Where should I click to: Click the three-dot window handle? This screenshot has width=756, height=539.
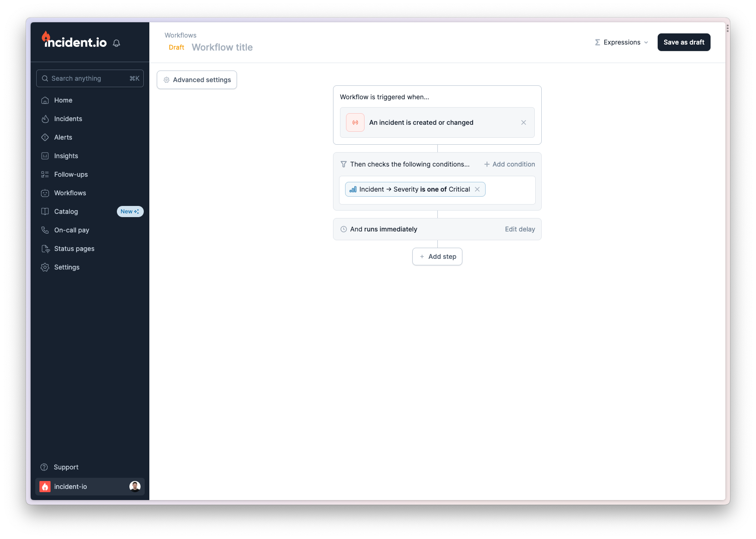pyautogui.click(x=728, y=28)
